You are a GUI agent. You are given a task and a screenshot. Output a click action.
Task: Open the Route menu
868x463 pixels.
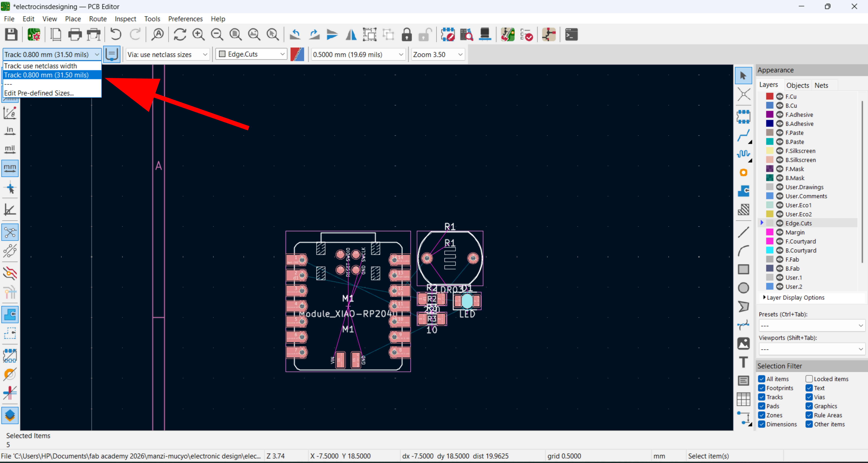[x=97, y=19]
